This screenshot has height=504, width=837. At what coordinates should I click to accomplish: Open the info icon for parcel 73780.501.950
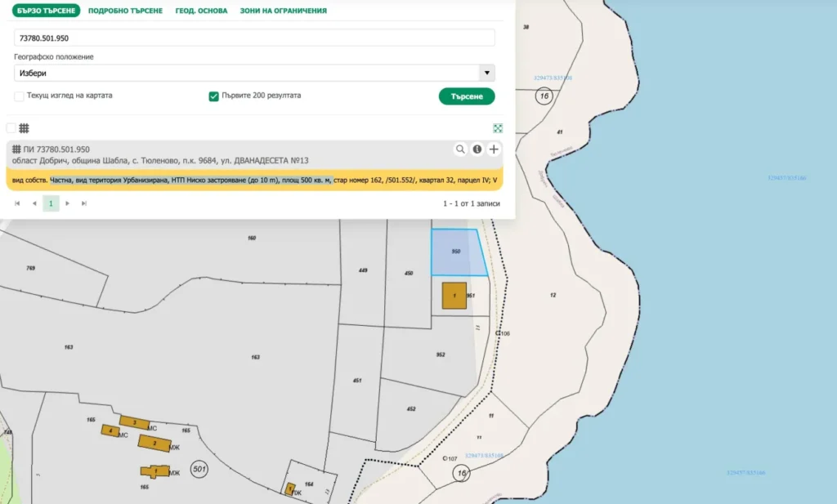pyautogui.click(x=477, y=149)
